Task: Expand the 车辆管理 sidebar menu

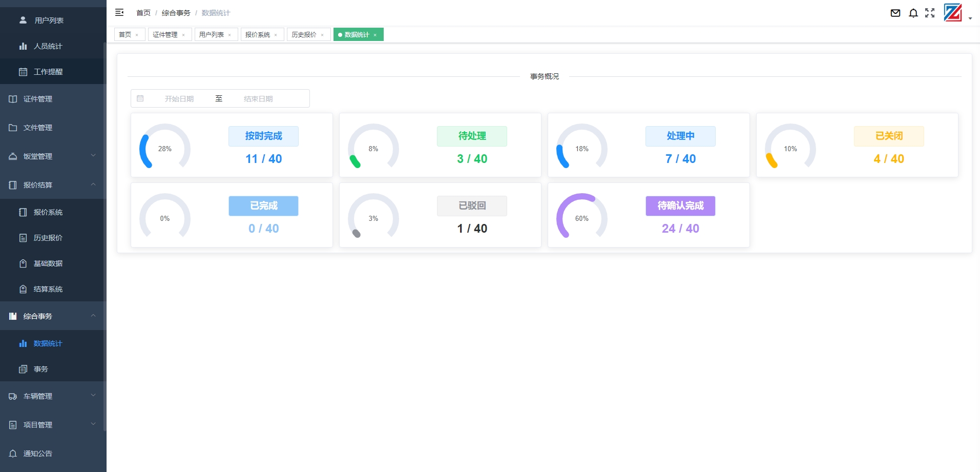Action: 52,396
